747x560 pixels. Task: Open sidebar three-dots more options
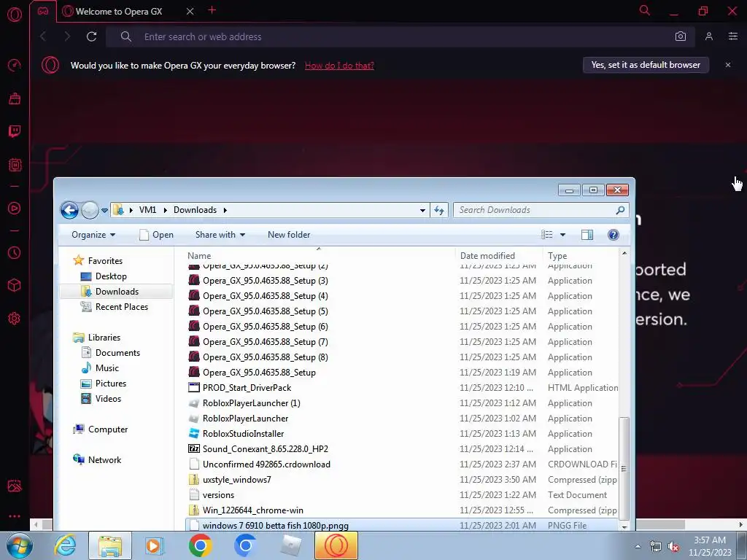click(x=15, y=516)
